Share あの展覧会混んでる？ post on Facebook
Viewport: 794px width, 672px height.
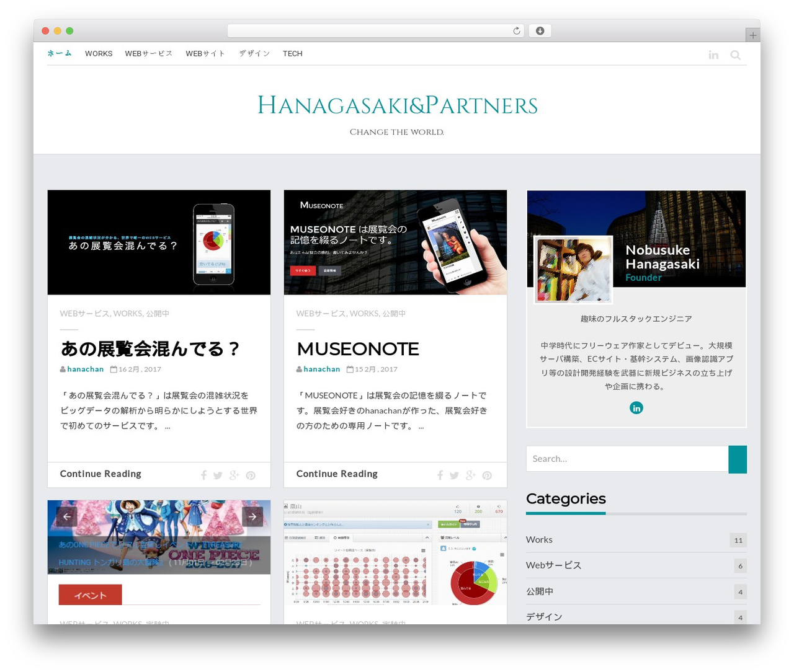(x=203, y=475)
